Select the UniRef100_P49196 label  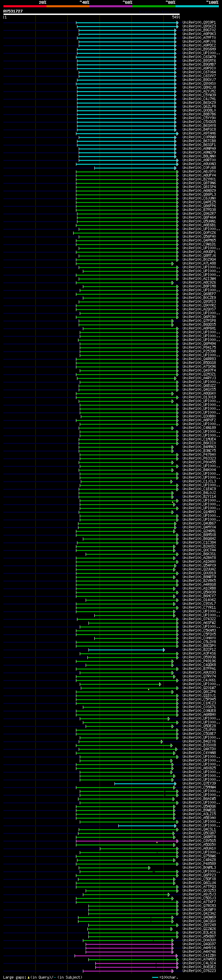[x=199, y=661]
